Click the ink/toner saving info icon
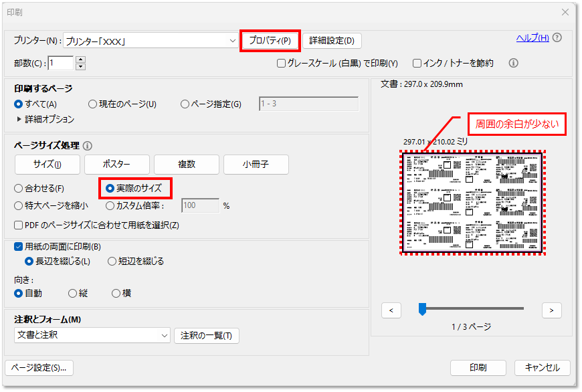This screenshot has height=392, width=582. (x=514, y=63)
